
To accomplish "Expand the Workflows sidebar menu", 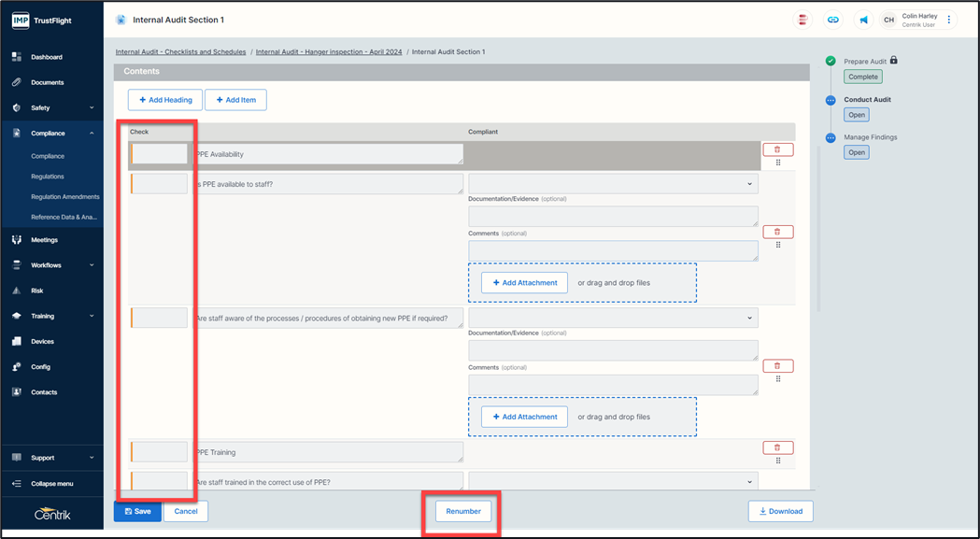I will click(x=92, y=265).
